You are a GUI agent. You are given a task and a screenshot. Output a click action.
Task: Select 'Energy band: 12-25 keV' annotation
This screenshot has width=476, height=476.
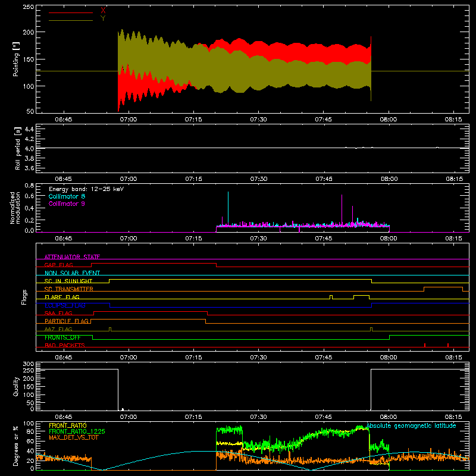pyautogui.click(x=86, y=189)
